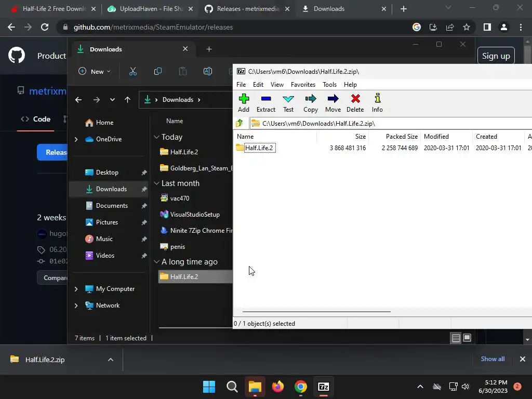
Task: Open the Chrome side panel icon
Action: [487, 27]
